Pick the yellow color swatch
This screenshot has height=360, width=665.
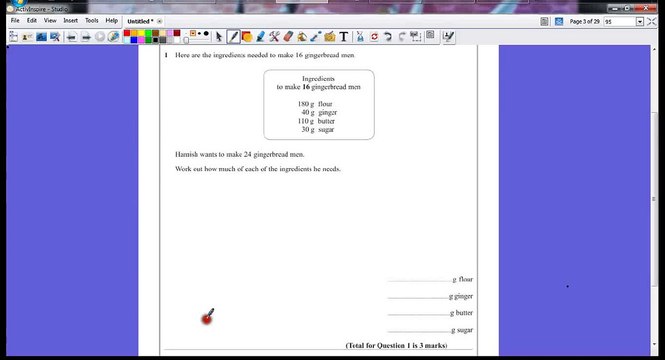click(141, 33)
